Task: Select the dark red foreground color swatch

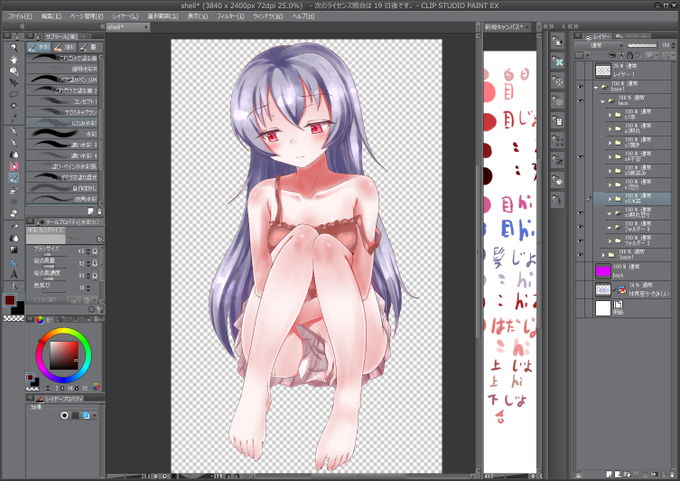Action: click(x=9, y=300)
